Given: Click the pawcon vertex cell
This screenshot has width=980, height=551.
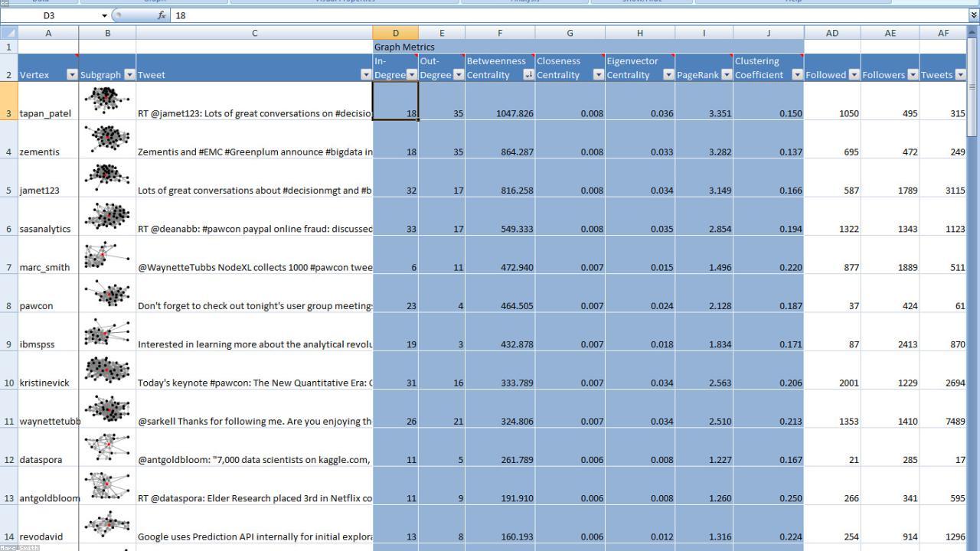Looking at the screenshot, I should (48, 293).
